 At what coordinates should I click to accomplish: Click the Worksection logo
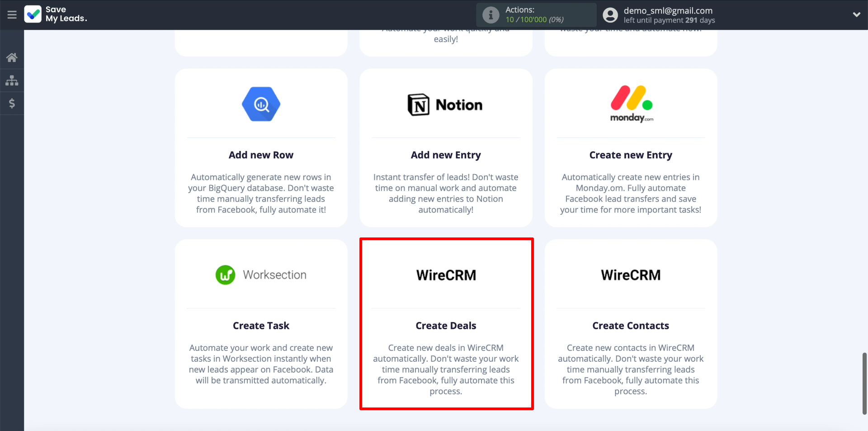261,275
